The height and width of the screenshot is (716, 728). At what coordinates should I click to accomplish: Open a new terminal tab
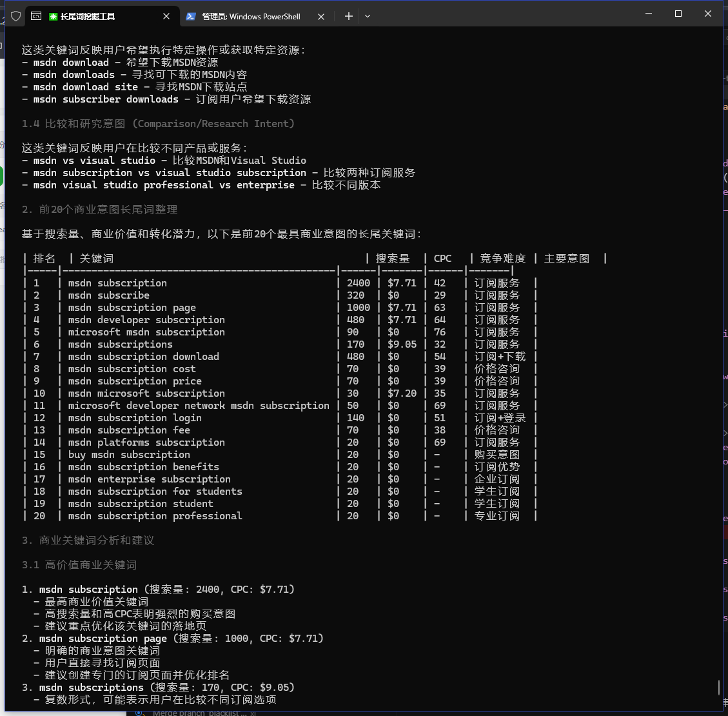(349, 16)
